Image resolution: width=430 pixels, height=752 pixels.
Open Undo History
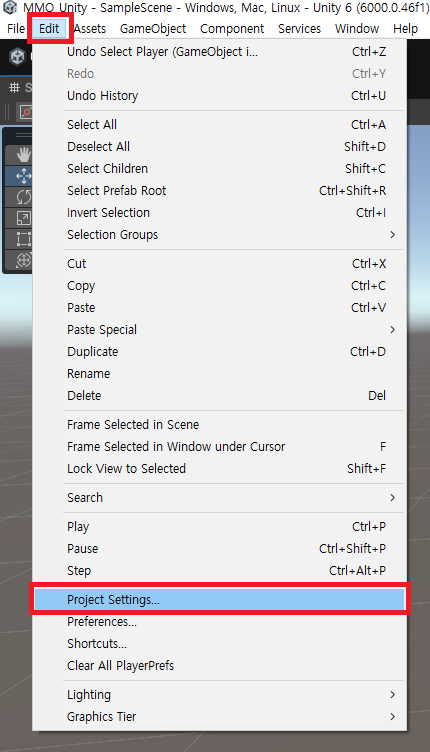(220, 96)
